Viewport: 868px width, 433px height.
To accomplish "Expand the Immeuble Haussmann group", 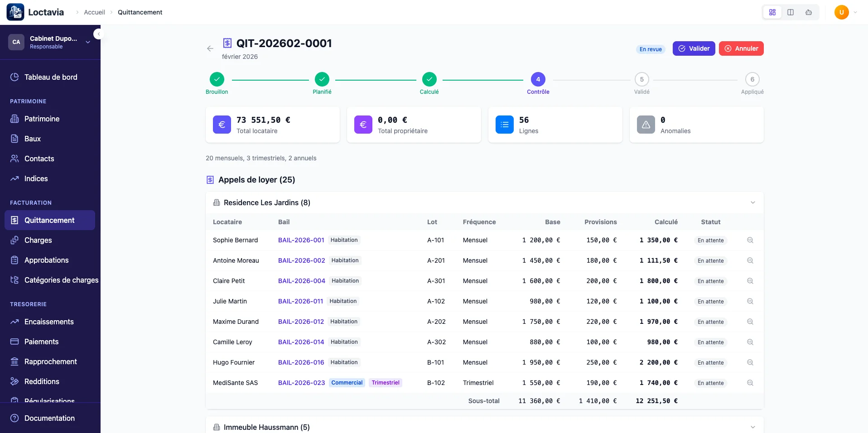I will [x=752, y=427].
